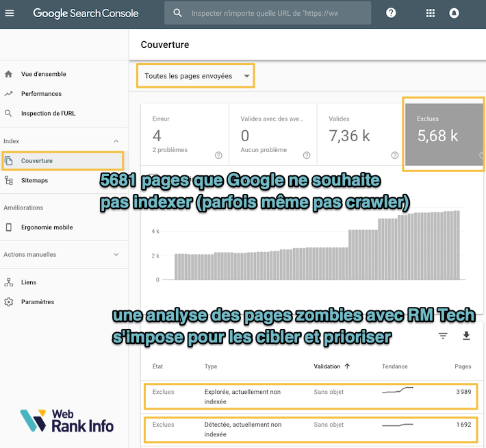The width and height of the screenshot is (486, 448).
Task: Open Ergonomie mobile report
Action: point(47,227)
